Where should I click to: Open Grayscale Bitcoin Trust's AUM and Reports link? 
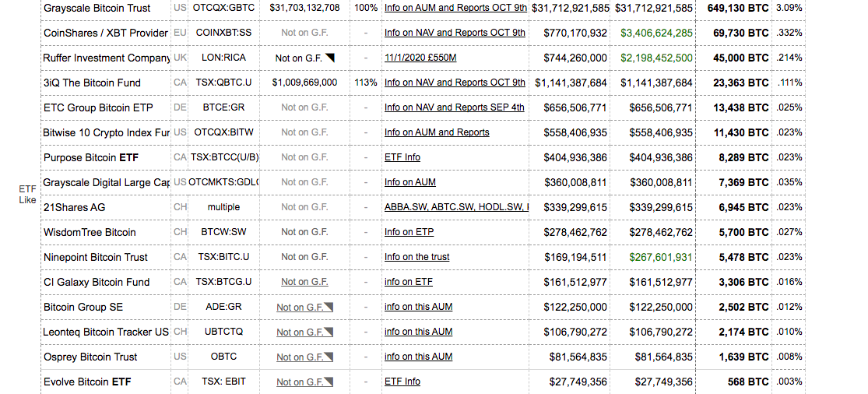[455, 8]
